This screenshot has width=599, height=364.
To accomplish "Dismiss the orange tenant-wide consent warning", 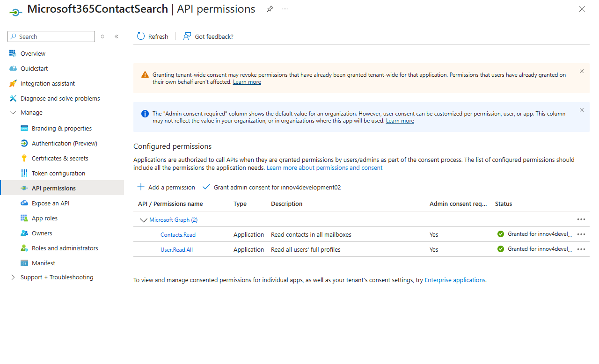I will [x=582, y=71].
